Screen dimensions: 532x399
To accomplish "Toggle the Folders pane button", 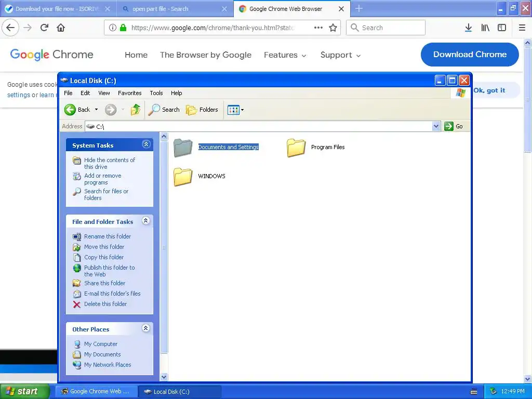I will [202, 110].
